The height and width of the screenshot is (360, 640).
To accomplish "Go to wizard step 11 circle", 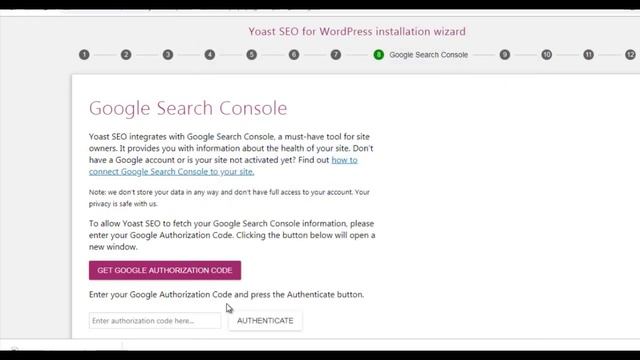I will pos(589,55).
